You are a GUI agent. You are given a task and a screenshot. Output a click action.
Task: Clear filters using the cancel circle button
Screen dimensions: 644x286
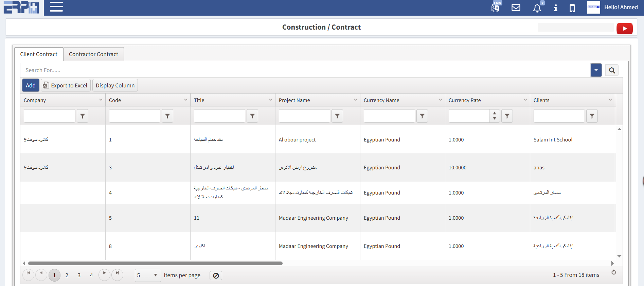point(216,275)
